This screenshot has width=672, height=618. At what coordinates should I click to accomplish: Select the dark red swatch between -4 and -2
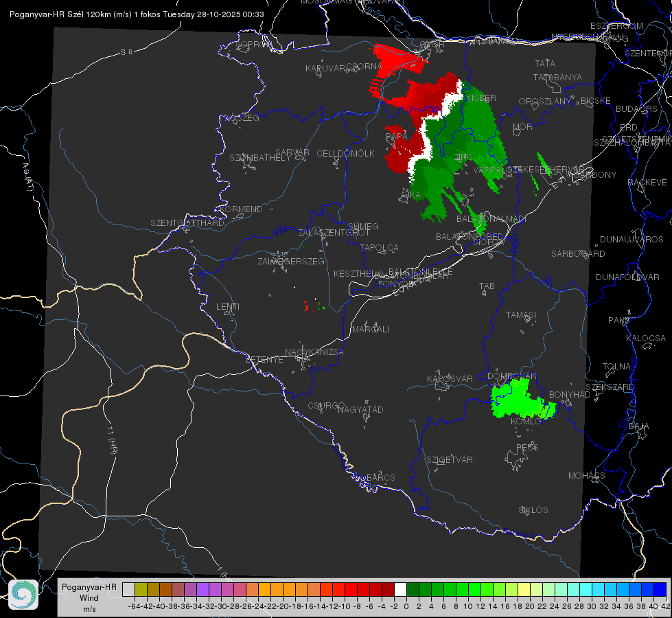click(x=388, y=590)
